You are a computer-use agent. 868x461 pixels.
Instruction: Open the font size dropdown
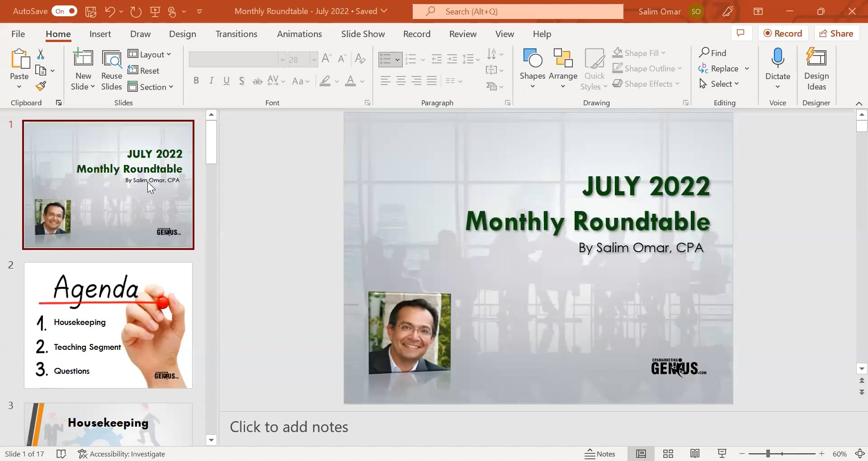[x=313, y=59]
